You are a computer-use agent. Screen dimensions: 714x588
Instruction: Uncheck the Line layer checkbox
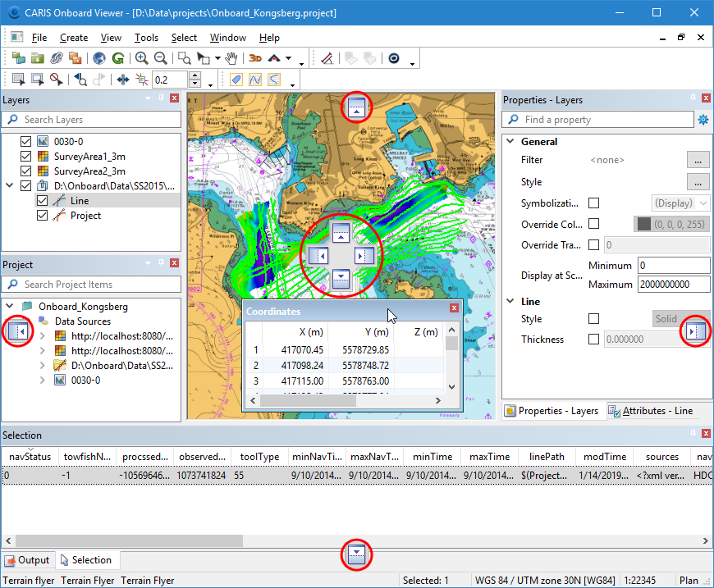coord(43,200)
